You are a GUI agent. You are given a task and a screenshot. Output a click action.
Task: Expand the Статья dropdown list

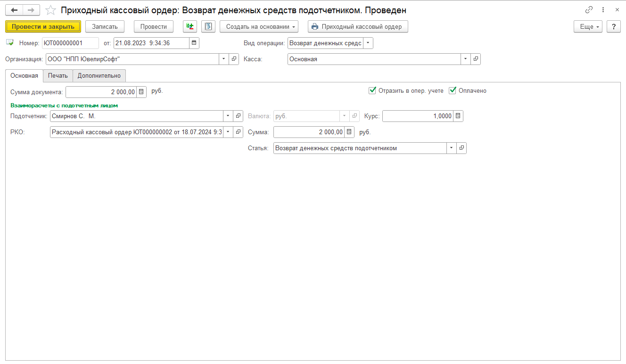pyautogui.click(x=452, y=148)
